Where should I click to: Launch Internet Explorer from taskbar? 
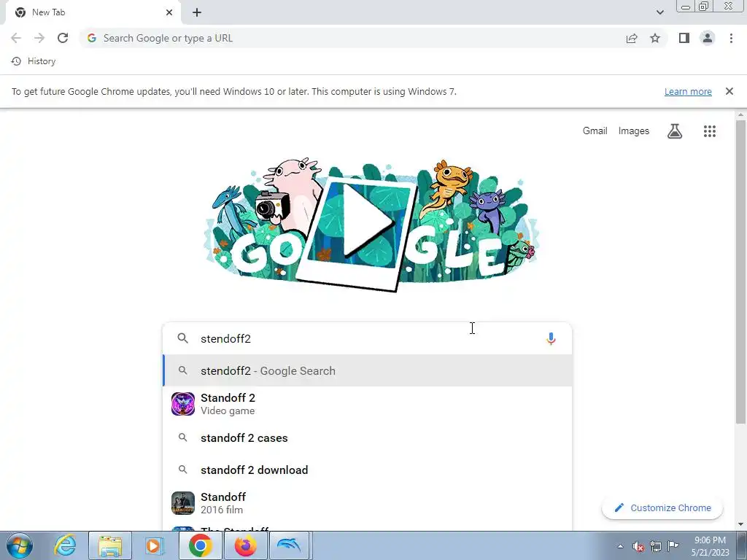65,545
